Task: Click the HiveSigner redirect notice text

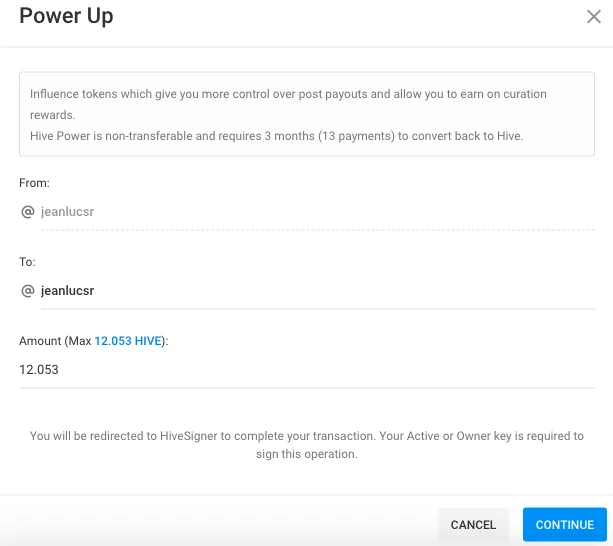Action: click(x=307, y=445)
